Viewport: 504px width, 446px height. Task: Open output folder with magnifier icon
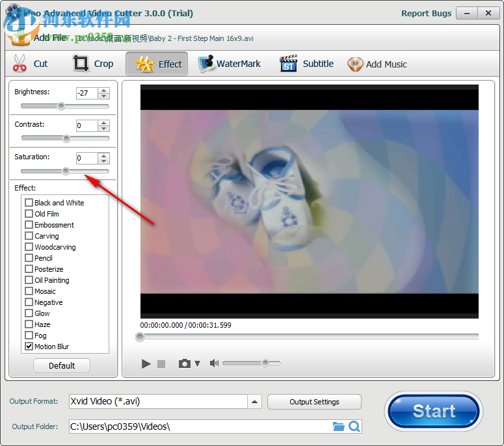pos(354,426)
